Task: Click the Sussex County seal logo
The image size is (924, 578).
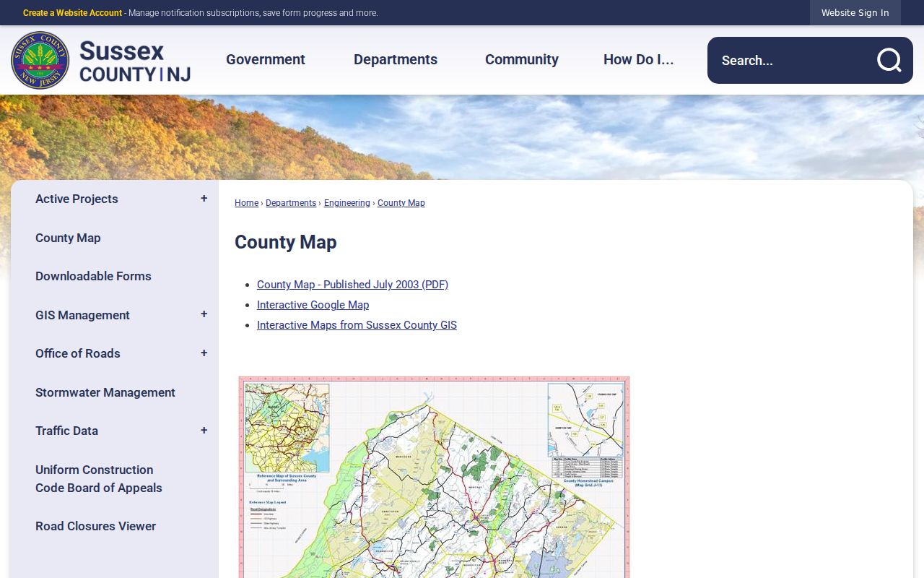Action: click(40, 60)
